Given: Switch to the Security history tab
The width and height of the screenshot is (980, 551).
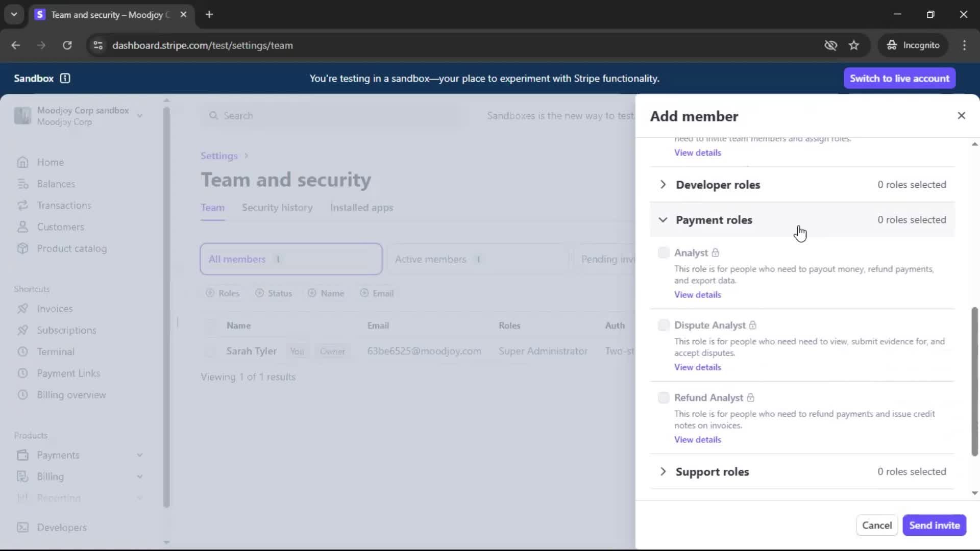Looking at the screenshot, I should (277, 208).
